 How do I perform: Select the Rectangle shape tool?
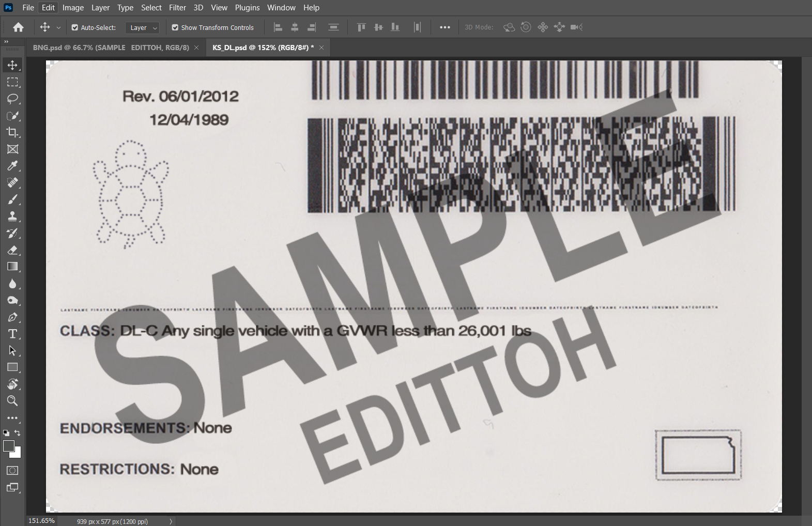12,367
